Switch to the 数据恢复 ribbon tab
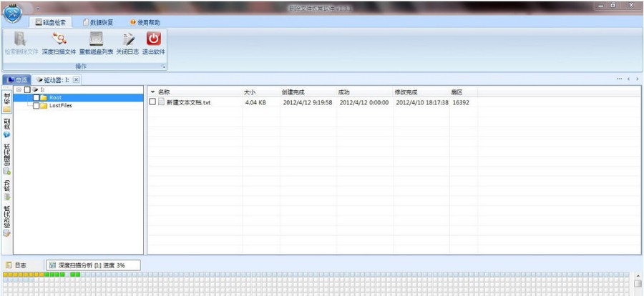 click(98, 22)
